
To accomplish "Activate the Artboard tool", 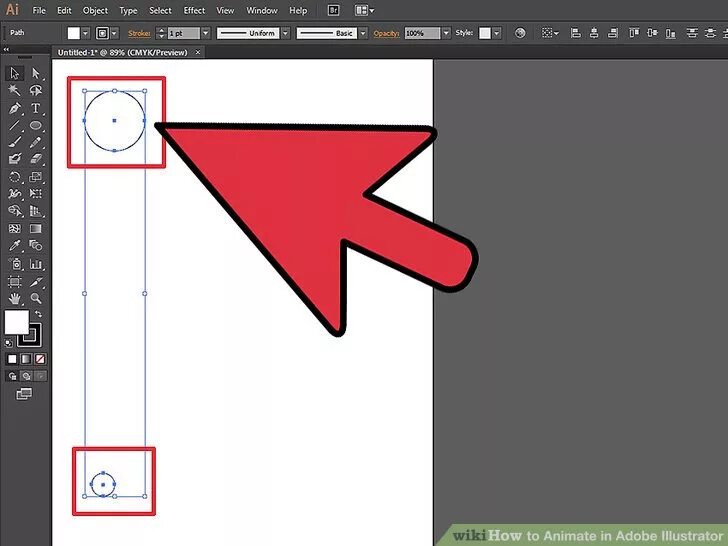I will pyautogui.click(x=14, y=281).
